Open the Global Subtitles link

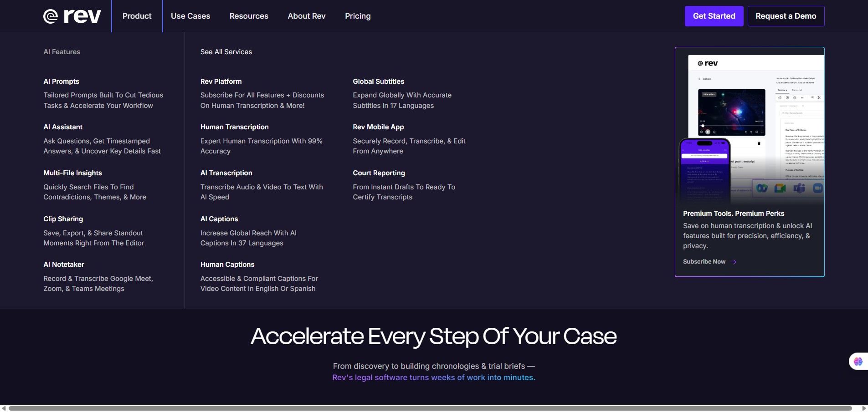tap(378, 81)
